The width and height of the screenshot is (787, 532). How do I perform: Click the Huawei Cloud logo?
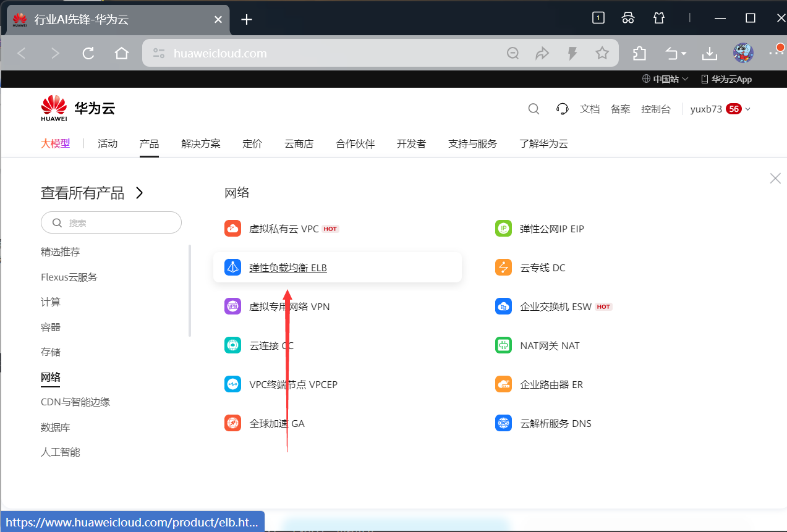pyautogui.click(x=78, y=109)
